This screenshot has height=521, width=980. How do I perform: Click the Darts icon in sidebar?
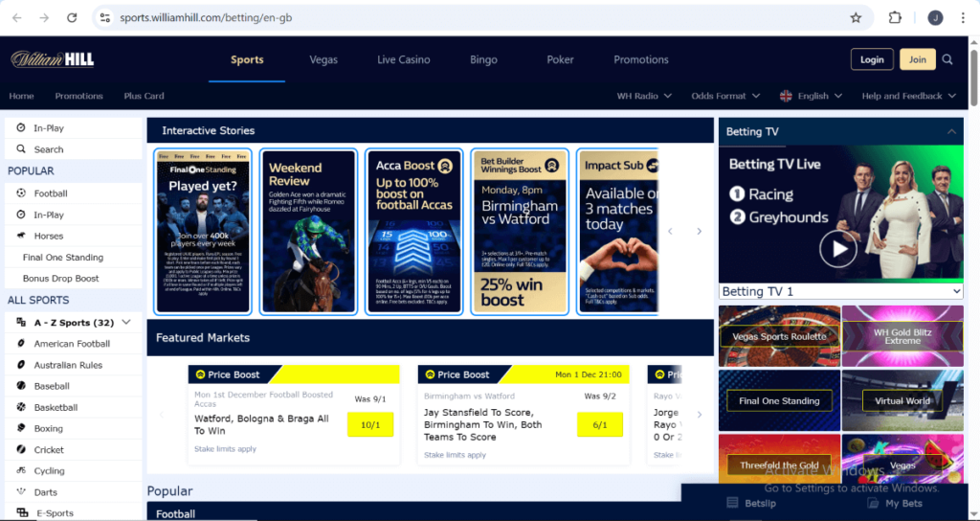(x=21, y=491)
